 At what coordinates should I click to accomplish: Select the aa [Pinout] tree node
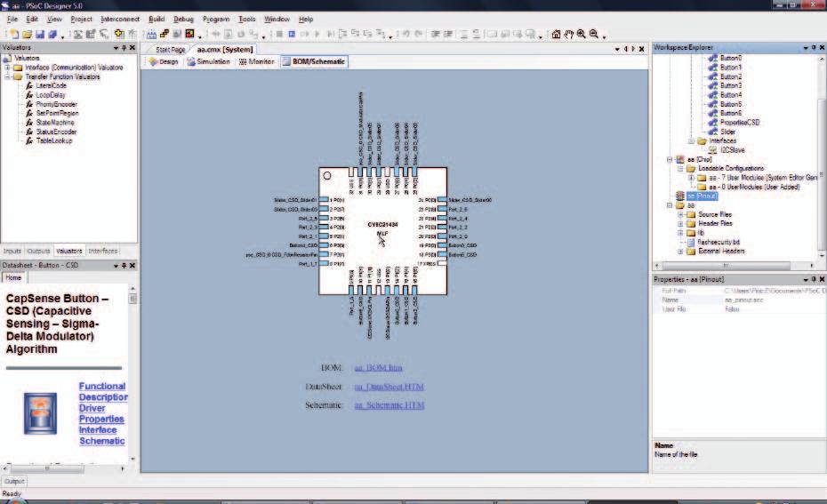[702, 196]
